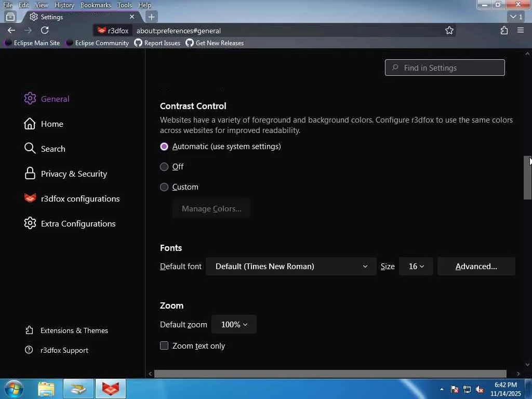
Task: Open the Default font dropdown
Action: click(x=291, y=267)
